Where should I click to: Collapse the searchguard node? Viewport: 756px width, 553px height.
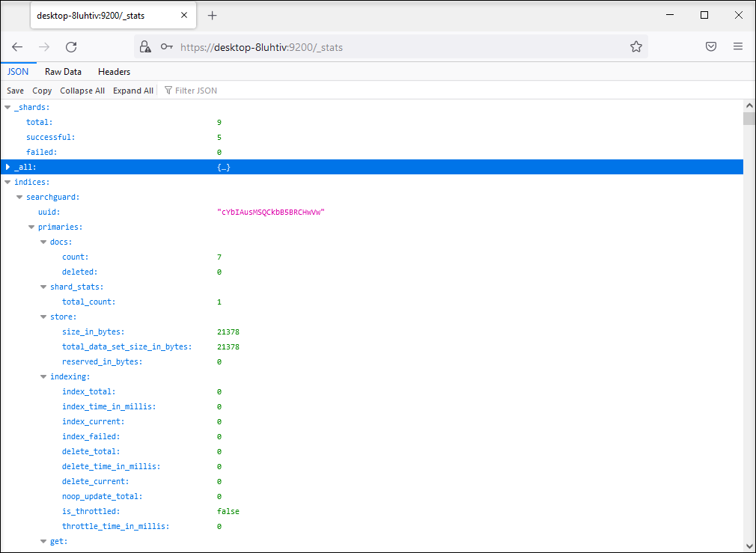click(x=19, y=198)
